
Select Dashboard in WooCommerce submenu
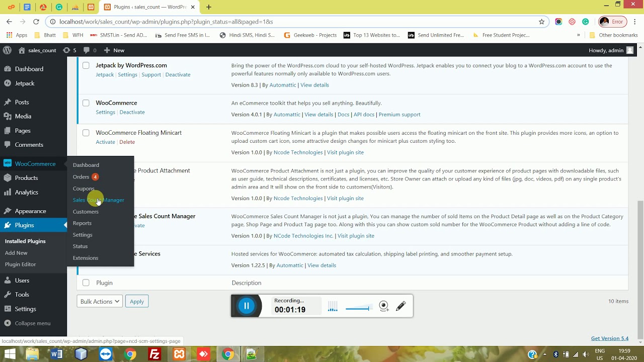pos(86,165)
